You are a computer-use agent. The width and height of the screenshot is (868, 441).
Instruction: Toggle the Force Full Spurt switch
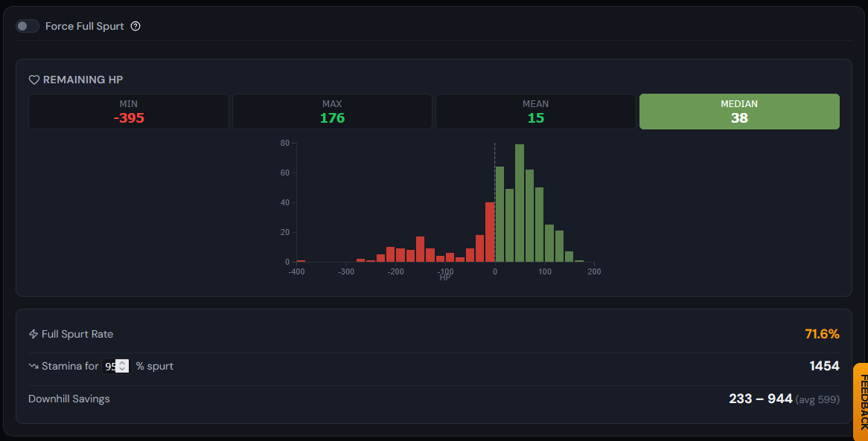pyautogui.click(x=27, y=26)
